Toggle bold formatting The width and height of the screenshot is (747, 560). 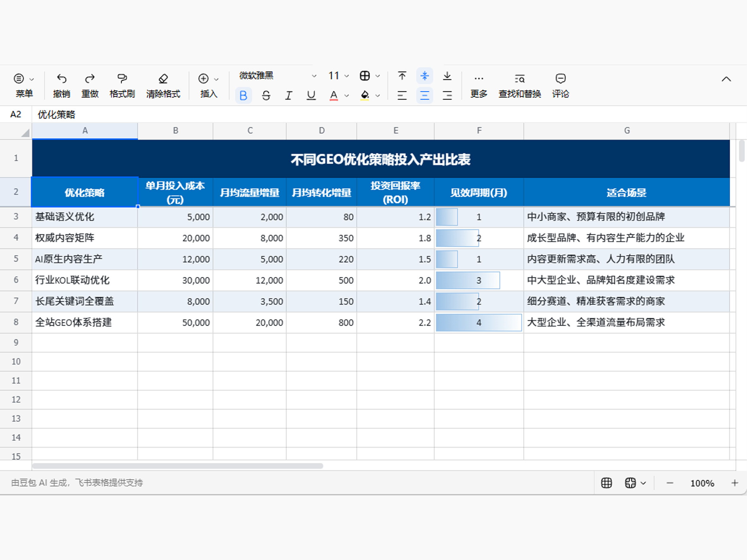pos(243,95)
